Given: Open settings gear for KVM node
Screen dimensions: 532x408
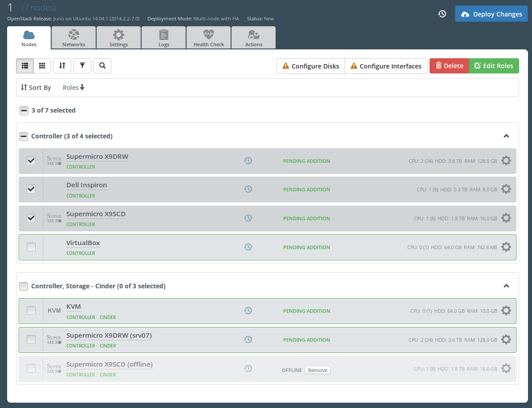Looking at the screenshot, I should point(506,311).
